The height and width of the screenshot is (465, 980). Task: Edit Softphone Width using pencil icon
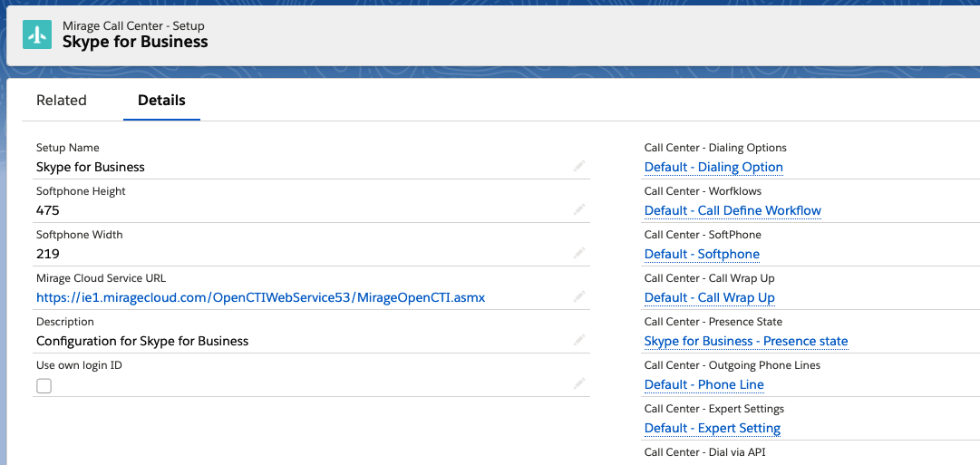578,253
